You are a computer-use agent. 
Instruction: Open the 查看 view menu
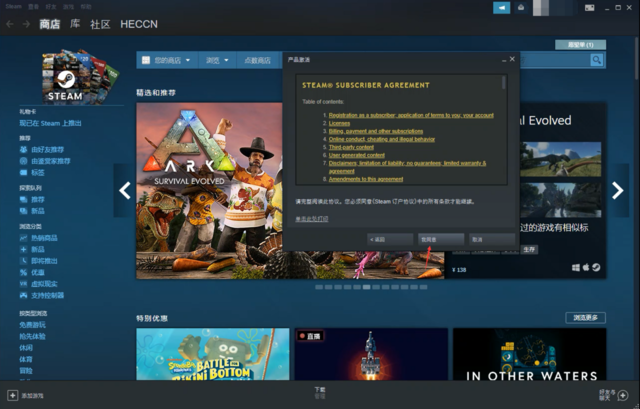[x=33, y=7]
